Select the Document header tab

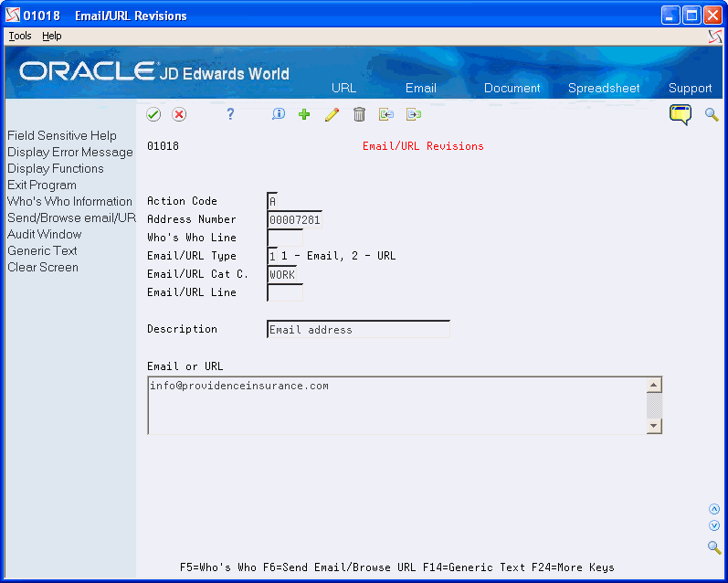point(512,88)
